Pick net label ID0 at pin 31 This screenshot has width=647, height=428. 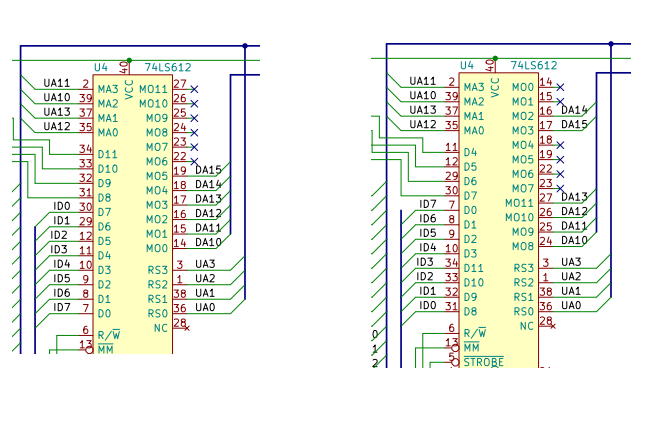(x=428, y=305)
